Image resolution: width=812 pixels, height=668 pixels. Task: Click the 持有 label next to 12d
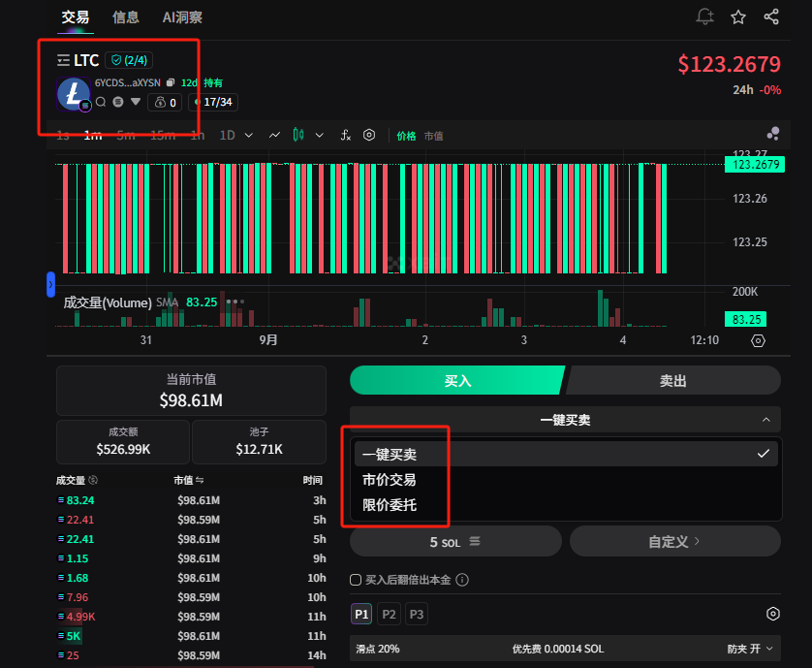[x=213, y=83]
